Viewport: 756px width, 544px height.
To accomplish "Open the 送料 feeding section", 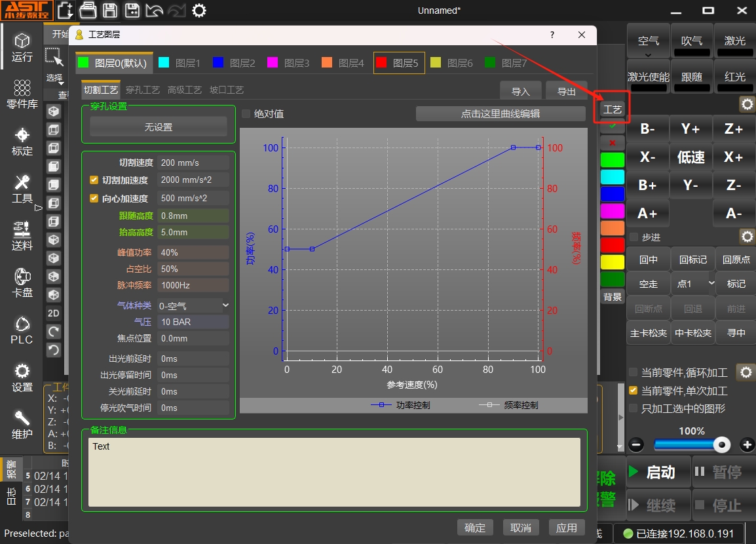I will [x=22, y=236].
